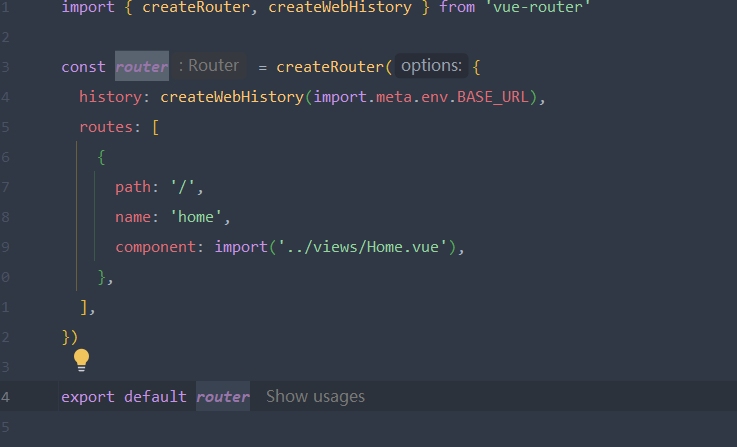Click the 'path' property key

click(x=133, y=187)
